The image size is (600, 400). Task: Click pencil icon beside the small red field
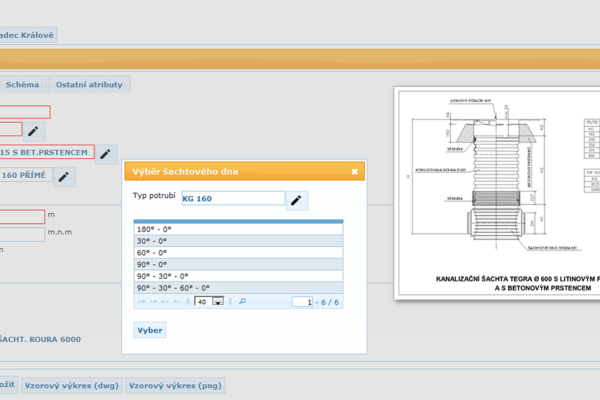point(34,131)
